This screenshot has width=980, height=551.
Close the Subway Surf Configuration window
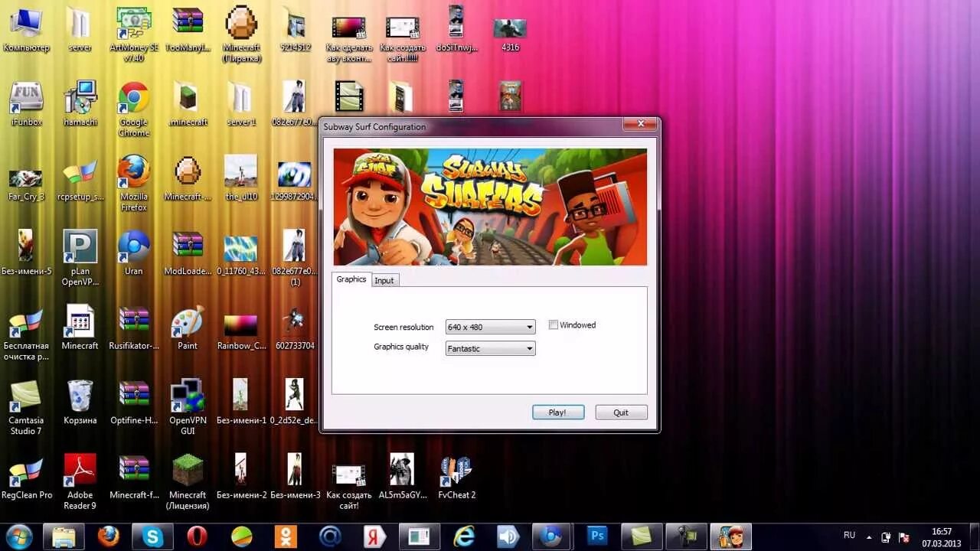click(640, 124)
